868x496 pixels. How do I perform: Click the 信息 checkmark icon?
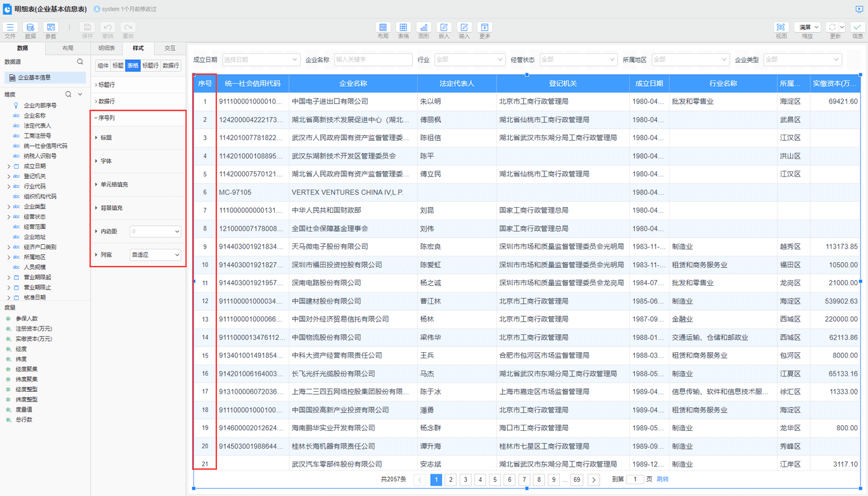coord(857,28)
